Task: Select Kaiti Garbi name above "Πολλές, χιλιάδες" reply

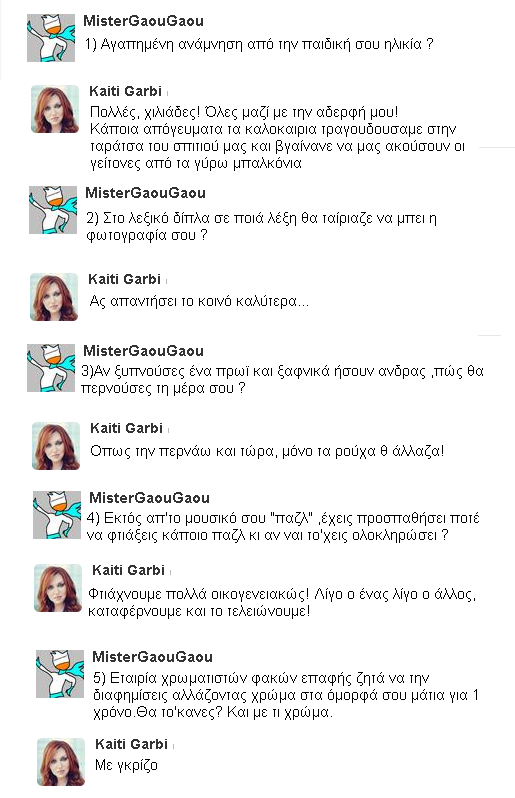Action: click(x=126, y=91)
